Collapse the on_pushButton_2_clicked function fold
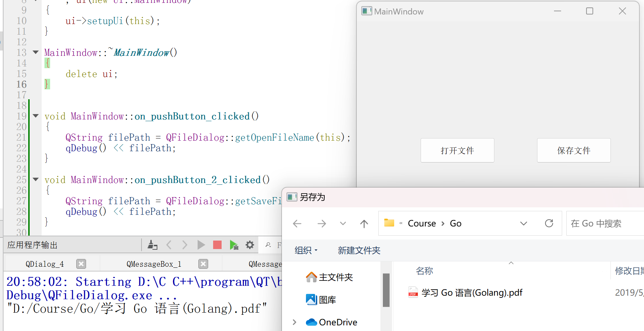644x331 pixels. (x=36, y=179)
